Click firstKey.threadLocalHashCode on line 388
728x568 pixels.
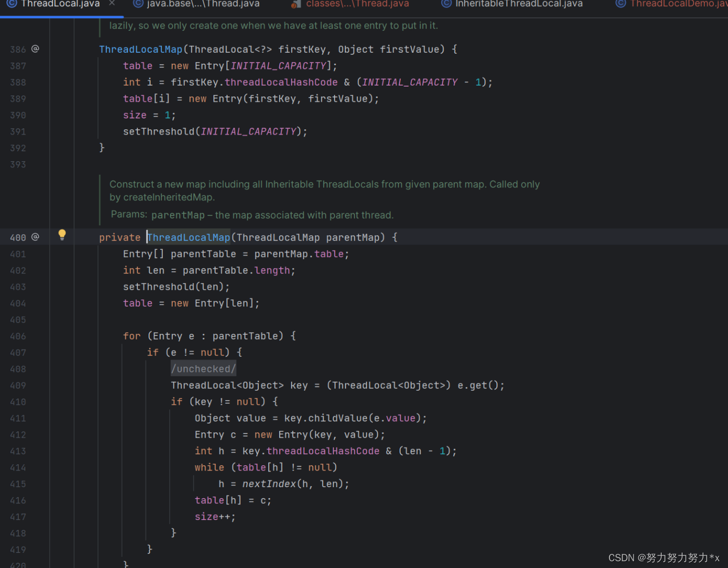click(x=254, y=82)
